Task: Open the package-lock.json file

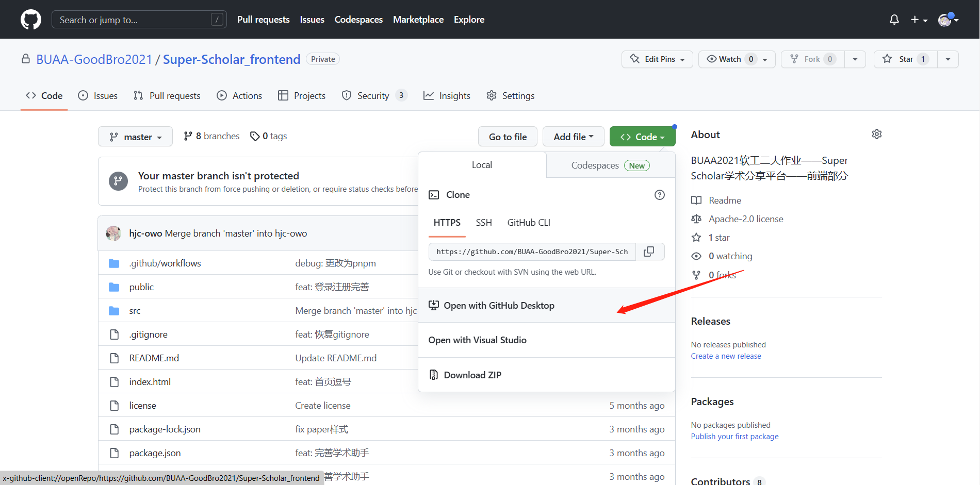Action: 165,429
